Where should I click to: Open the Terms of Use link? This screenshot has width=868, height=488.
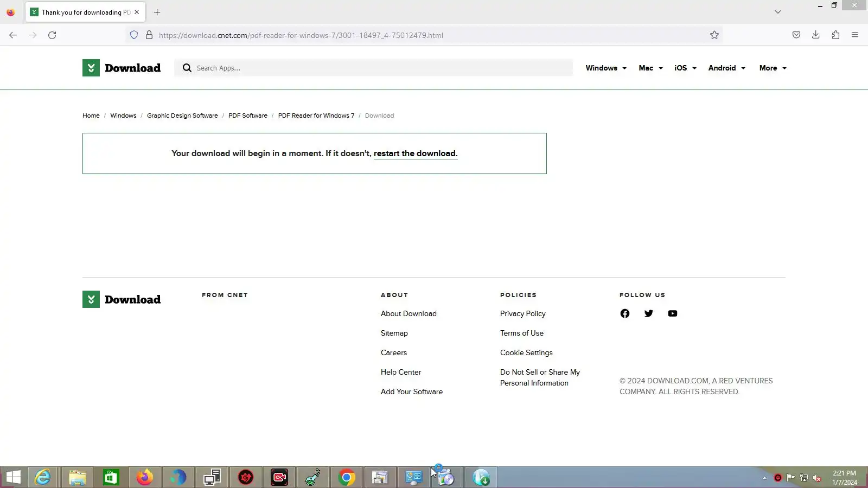pyautogui.click(x=522, y=333)
